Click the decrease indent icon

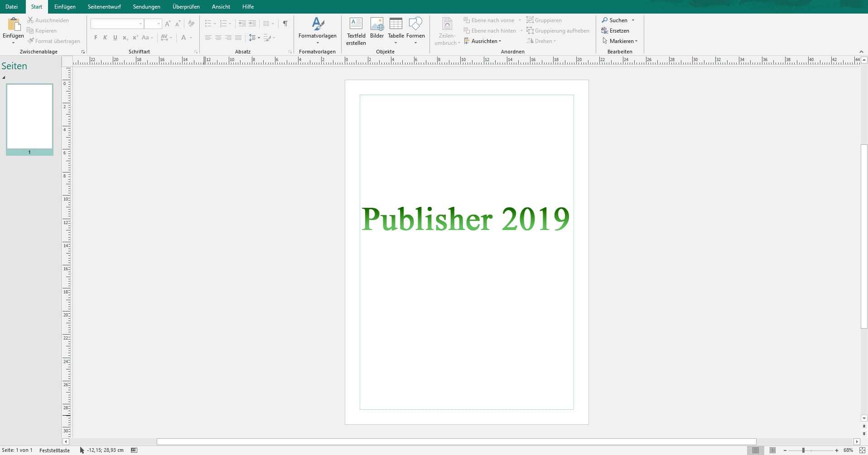[x=242, y=24]
